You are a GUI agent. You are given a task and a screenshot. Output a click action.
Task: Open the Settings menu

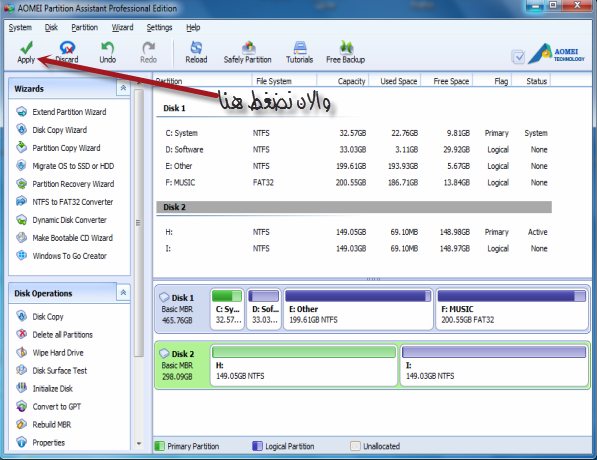pos(160,27)
